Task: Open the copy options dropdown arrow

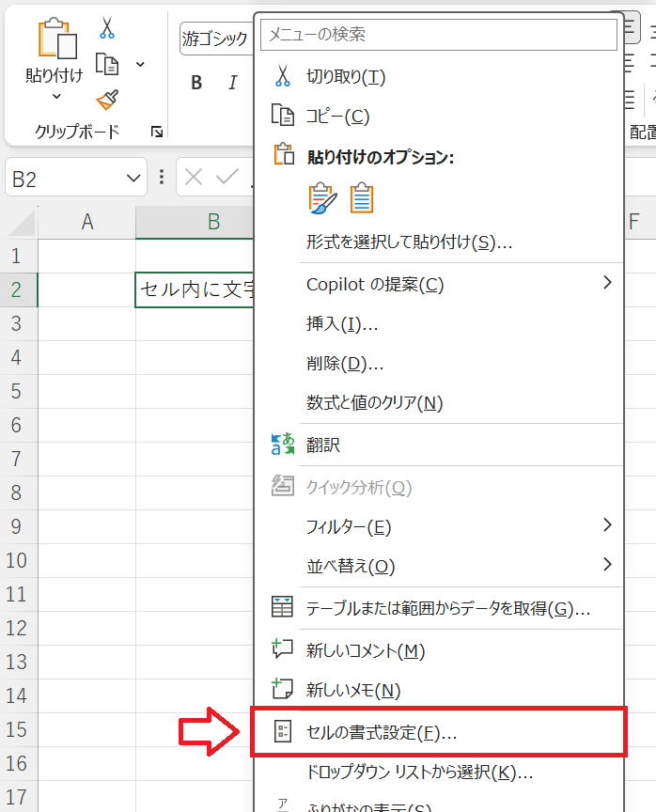Action: tap(140, 65)
